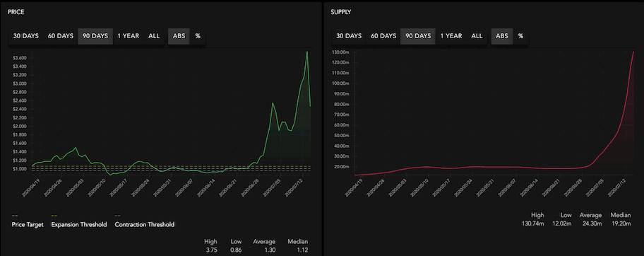Viewport: 644px width, 256px height.
Task: Select 30 DAYS range in Price panel
Action: point(26,36)
